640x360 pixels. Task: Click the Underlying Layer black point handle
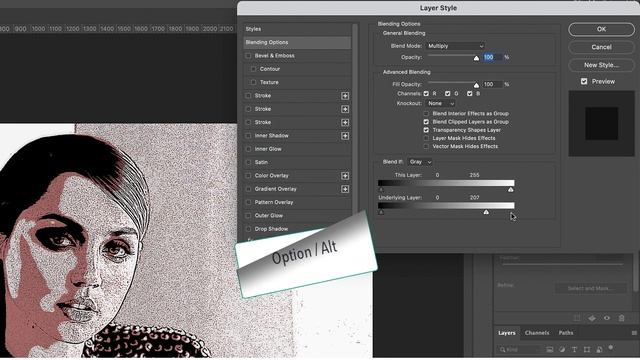tap(381, 212)
